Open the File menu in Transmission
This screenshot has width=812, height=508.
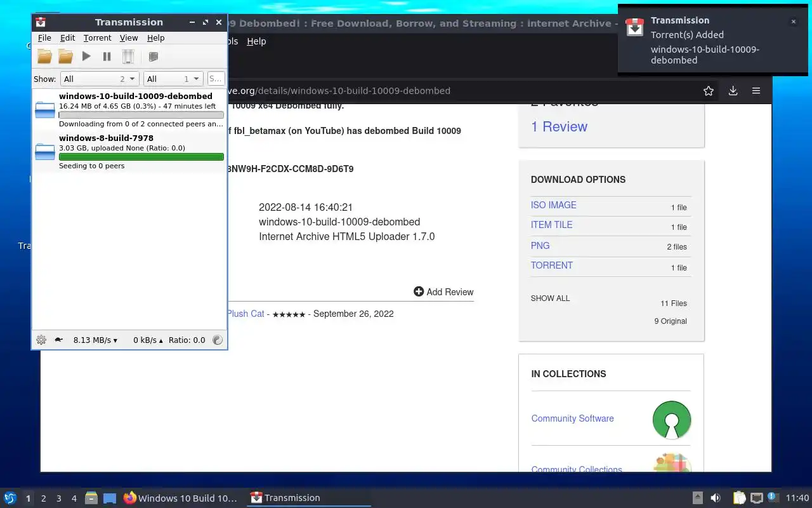(44, 38)
